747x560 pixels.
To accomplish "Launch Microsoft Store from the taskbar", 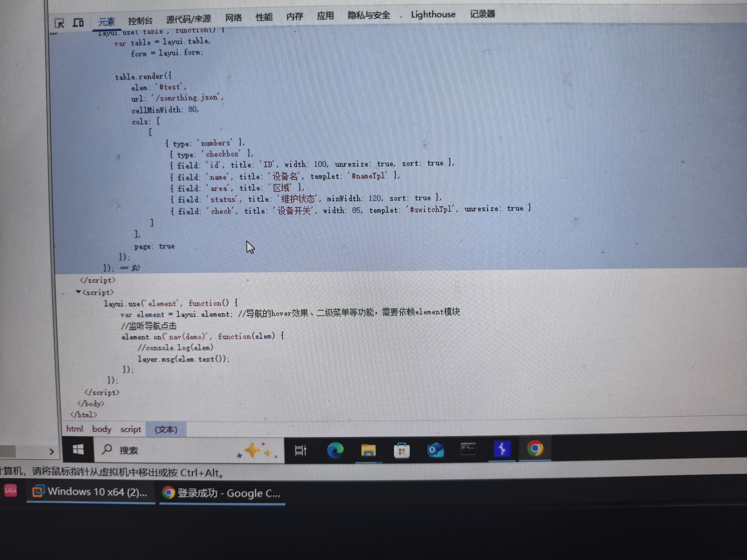I will pyautogui.click(x=402, y=450).
